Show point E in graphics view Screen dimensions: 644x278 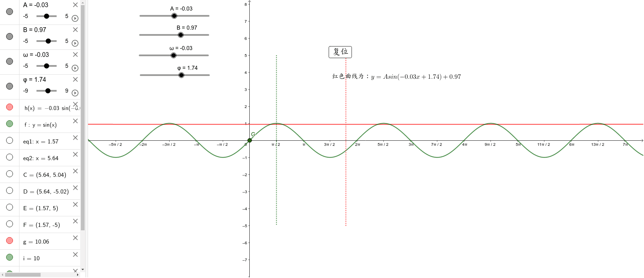click(10, 207)
